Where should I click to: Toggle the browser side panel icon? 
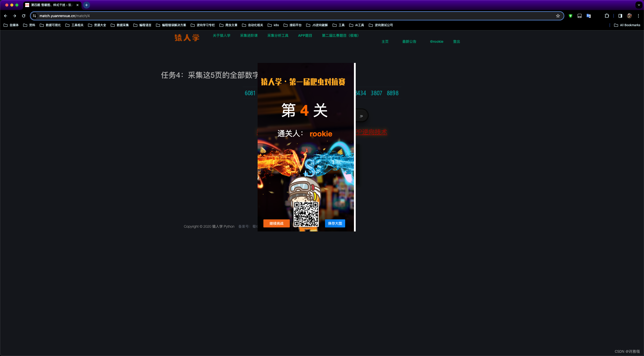pos(620,16)
